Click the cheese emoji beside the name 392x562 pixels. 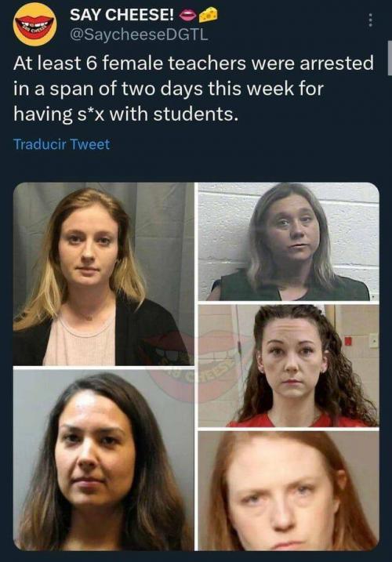coord(209,14)
